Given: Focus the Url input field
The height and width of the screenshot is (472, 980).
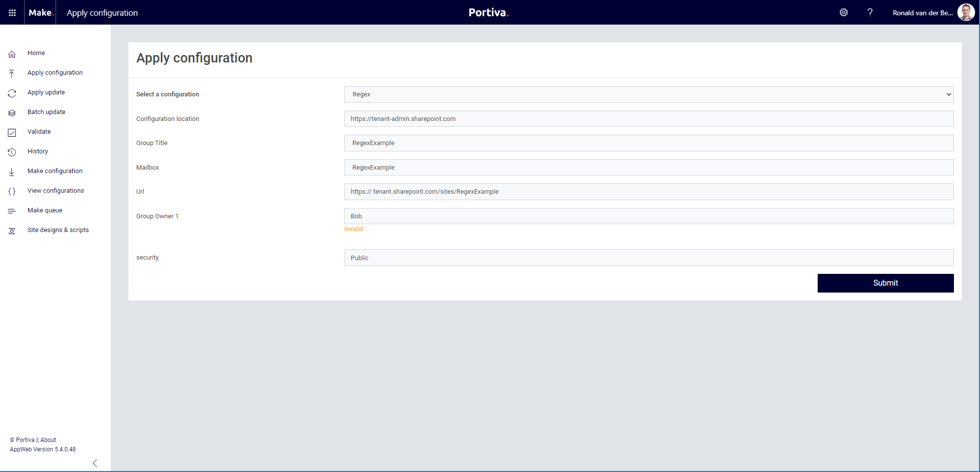Looking at the screenshot, I should pyautogui.click(x=648, y=192).
